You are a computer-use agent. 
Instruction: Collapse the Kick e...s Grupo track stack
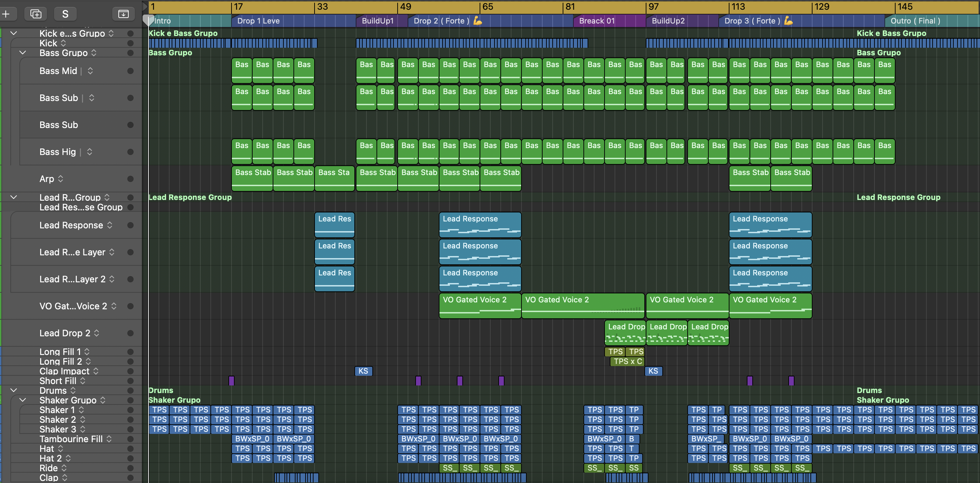[14, 34]
